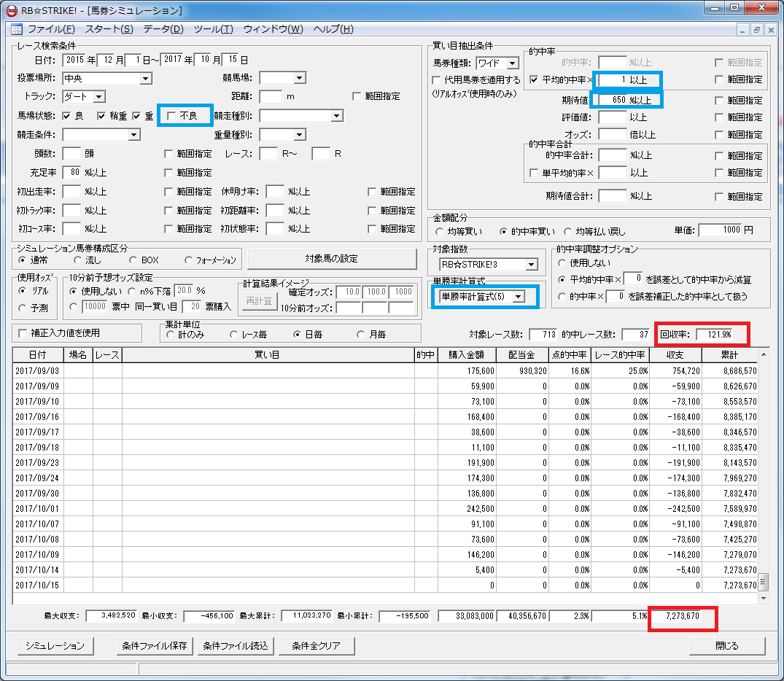Click the results table vertical scrollbar thumb
784x681 pixels.
pyautogui.click(x=764, y=582)
